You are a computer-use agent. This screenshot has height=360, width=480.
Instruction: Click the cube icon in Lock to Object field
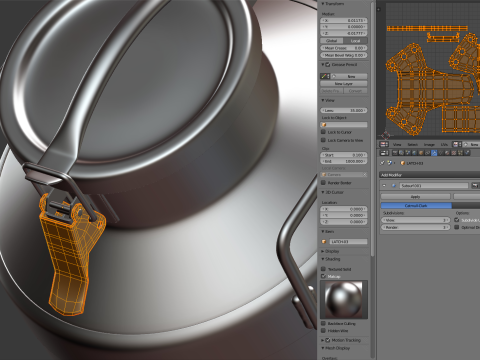[324, 125]
